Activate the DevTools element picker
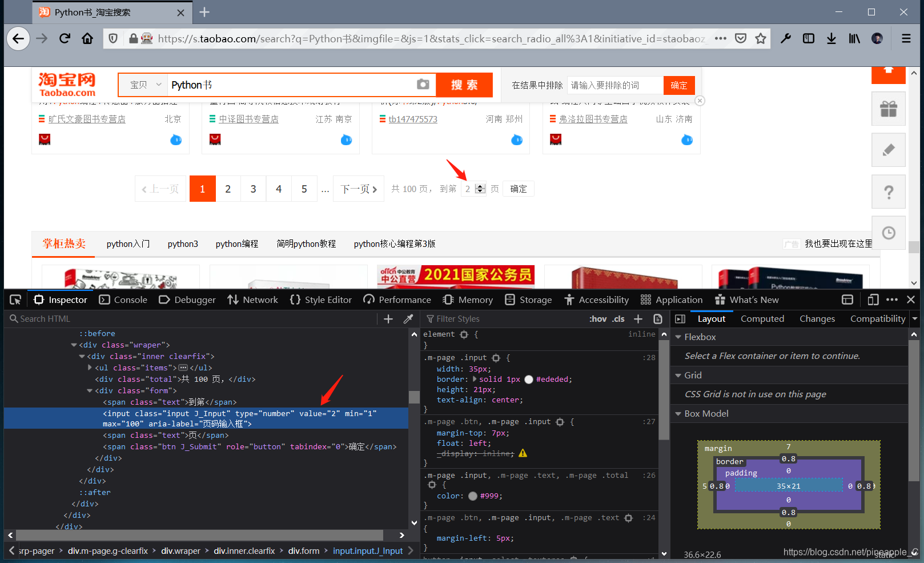Image resolution: width=924 pixels, height=563 pixels. (x=15, y=300)
